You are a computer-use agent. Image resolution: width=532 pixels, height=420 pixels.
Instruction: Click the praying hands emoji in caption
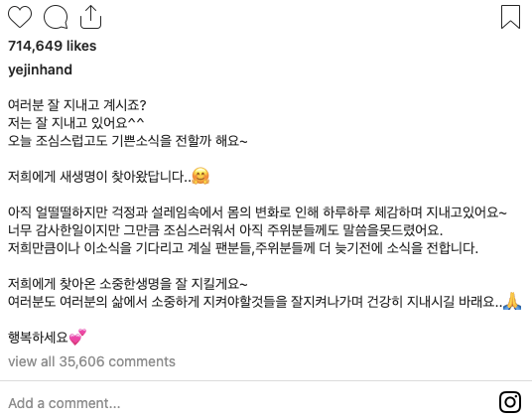tap(512, 301)
